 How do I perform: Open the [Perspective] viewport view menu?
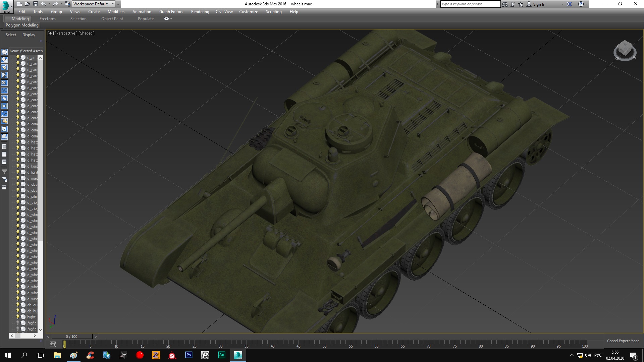(x=66, y=33)
